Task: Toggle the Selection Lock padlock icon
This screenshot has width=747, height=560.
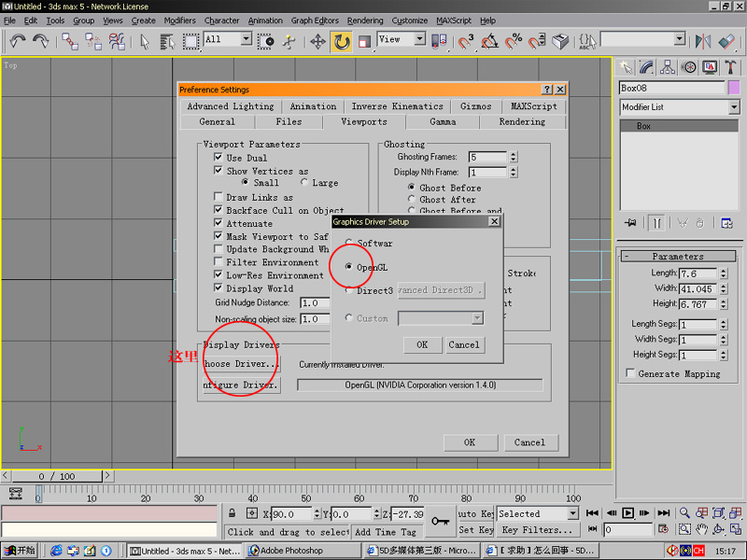Action: pos(232,513)
